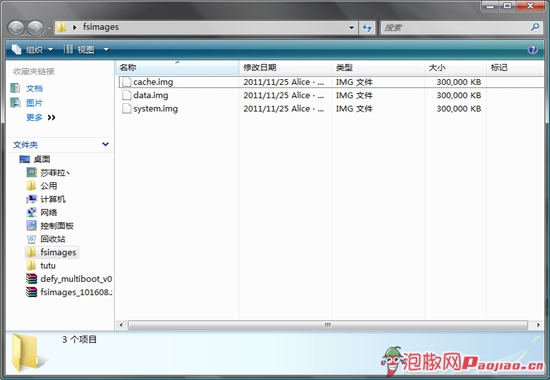Open the 图片 favorite link
Viewport: 550px width, 380px height.
[34, 103]
